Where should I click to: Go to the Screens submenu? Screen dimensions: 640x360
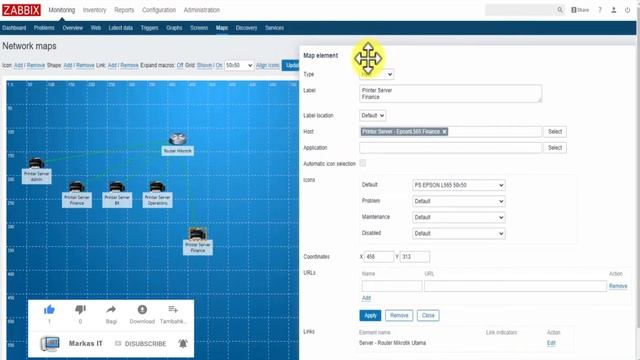click(x=199, y=28)
